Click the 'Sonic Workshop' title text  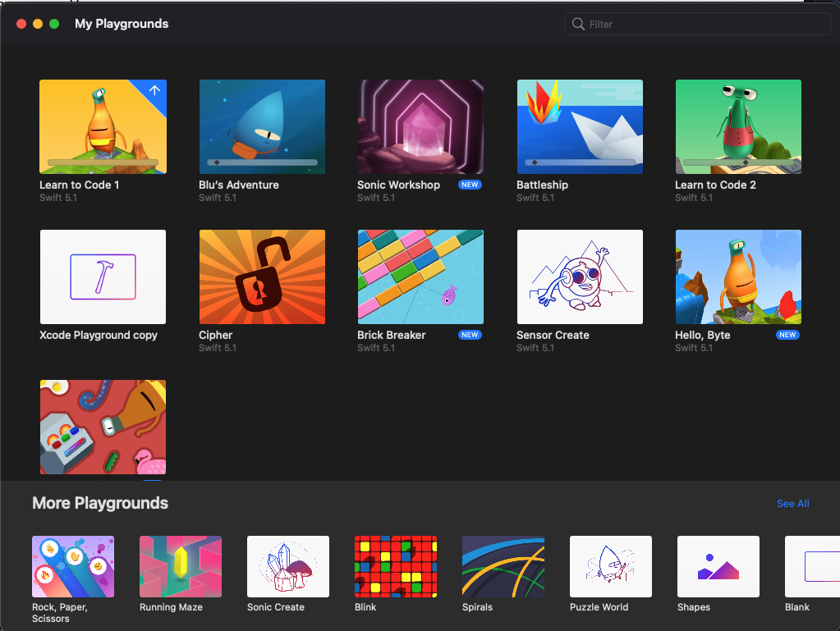point(398,185)
